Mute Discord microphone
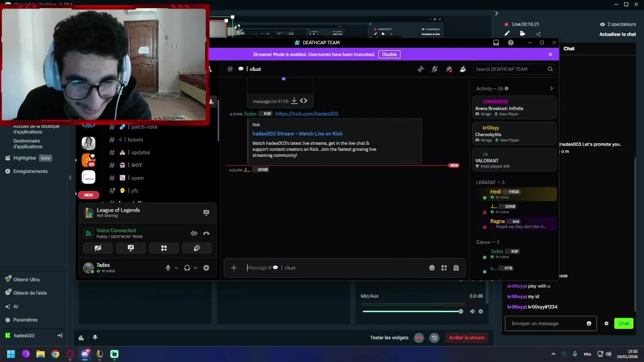This screenshot has width=644, height=362. coord(168,268)
